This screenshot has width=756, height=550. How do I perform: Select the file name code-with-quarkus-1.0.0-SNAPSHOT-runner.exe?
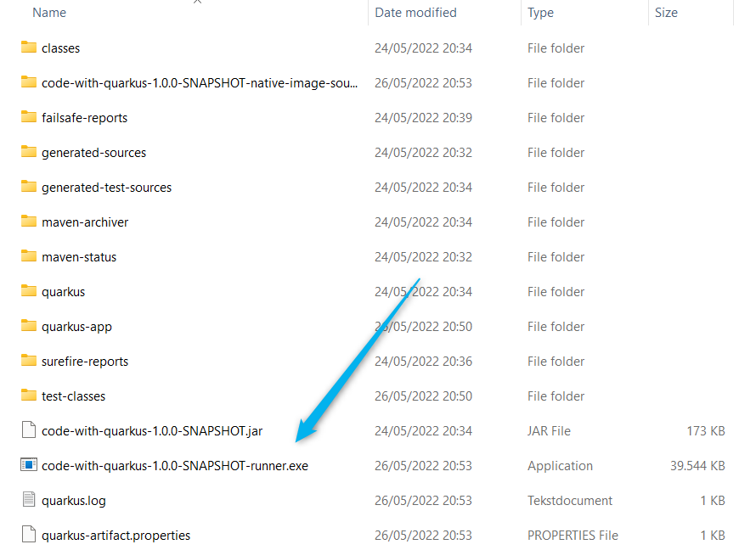[175, 466]
